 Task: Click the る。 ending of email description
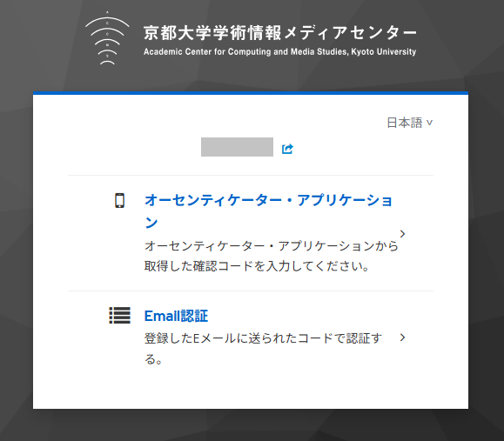[x=153, y=359]
